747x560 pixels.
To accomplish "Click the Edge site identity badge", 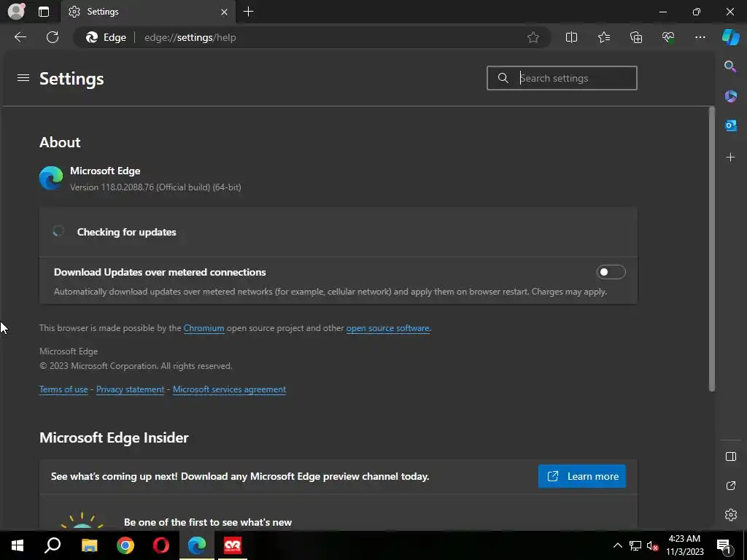I will (106, 37).
